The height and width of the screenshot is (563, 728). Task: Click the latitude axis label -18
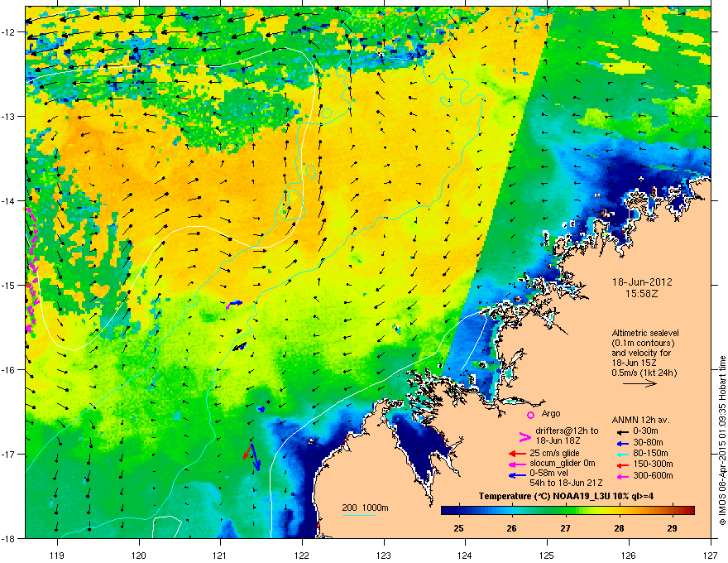tap(8, 538)
